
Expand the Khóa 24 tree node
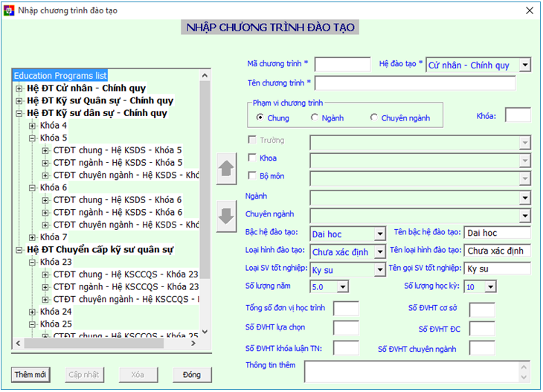(x=32, y=312)
